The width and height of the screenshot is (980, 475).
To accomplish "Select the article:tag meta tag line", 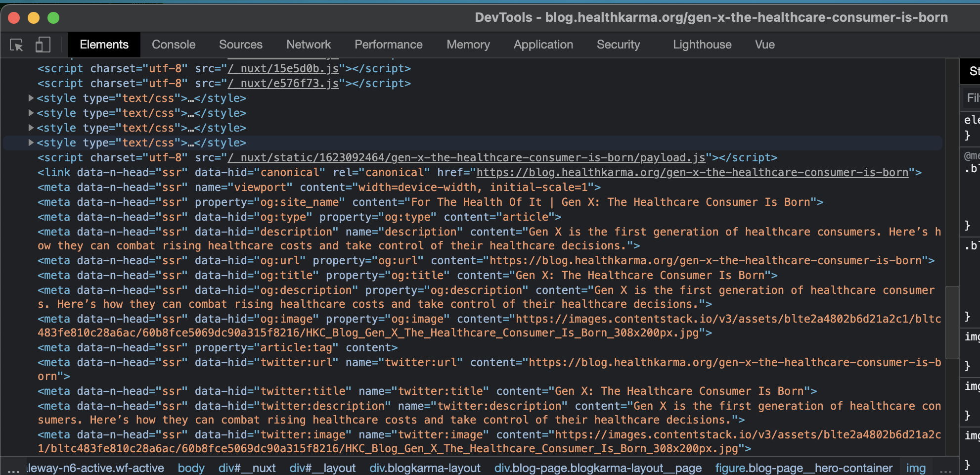I will click(218, 347).
